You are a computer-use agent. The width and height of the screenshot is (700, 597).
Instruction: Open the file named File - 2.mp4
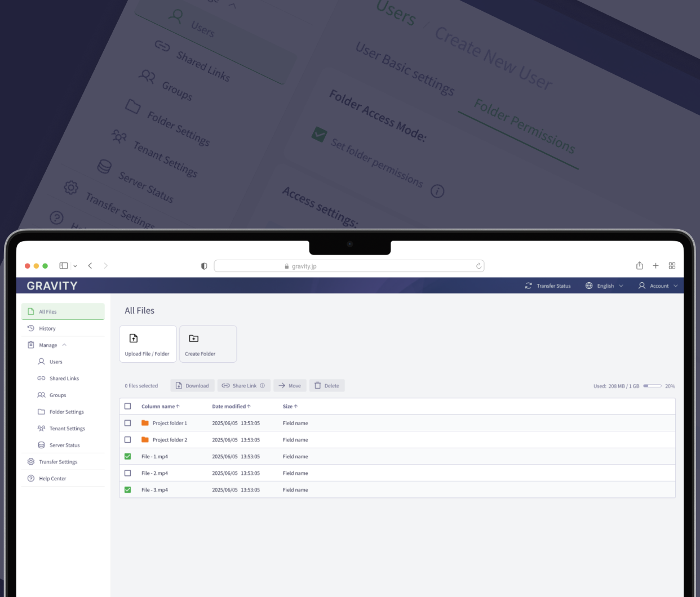(154, 473)
